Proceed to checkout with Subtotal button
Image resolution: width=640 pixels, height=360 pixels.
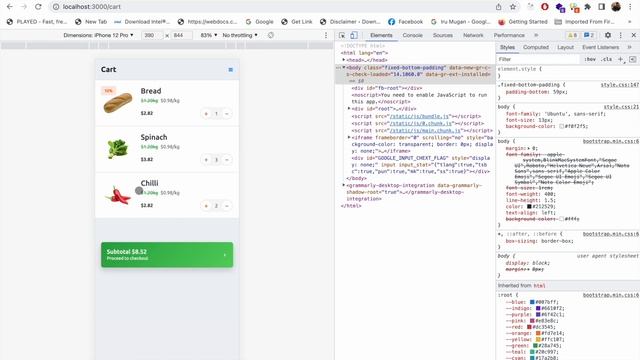pos(167,255)
